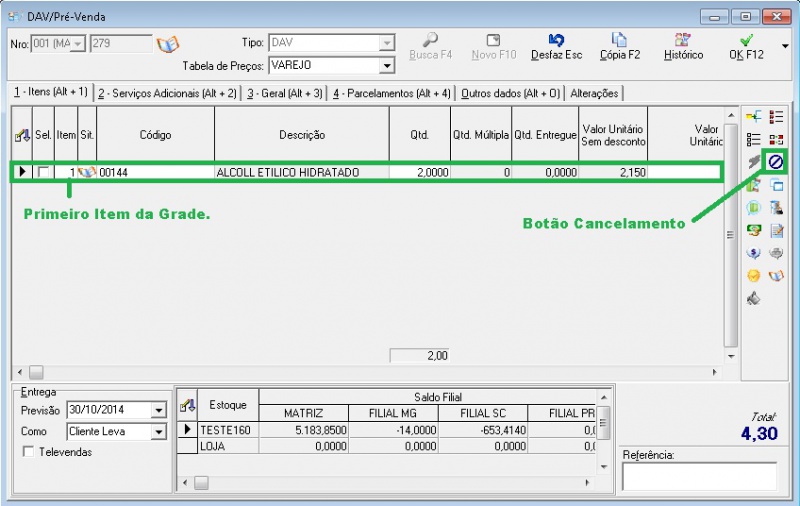
Task: Switch to 4 - Parcelamentos tab
Action: pyautogui.click(x=392, y=93)
